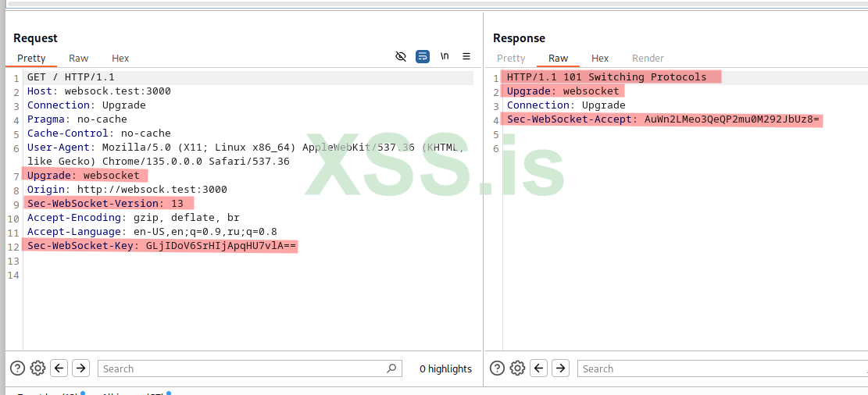
Task: Go to previous match in Response search
Action: 538,368
